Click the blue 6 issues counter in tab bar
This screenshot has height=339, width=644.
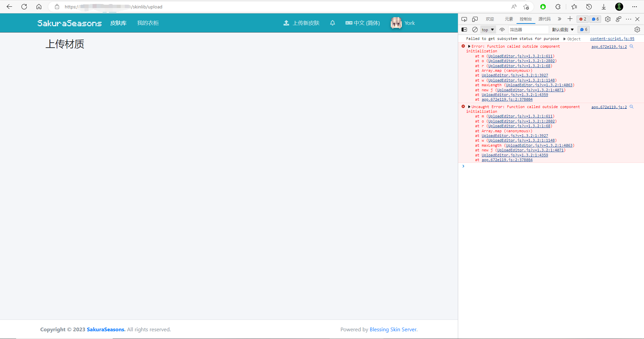point(595,19)
